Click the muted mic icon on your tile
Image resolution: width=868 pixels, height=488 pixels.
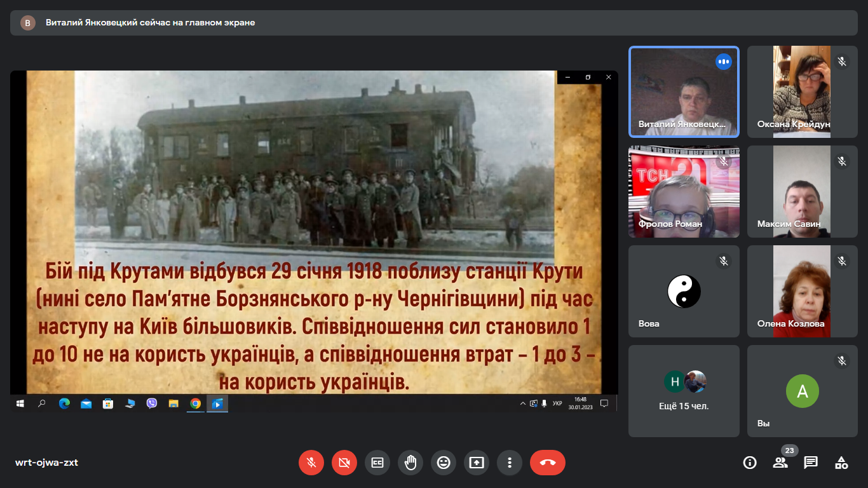pyautogui.click(x=842, y=361)
